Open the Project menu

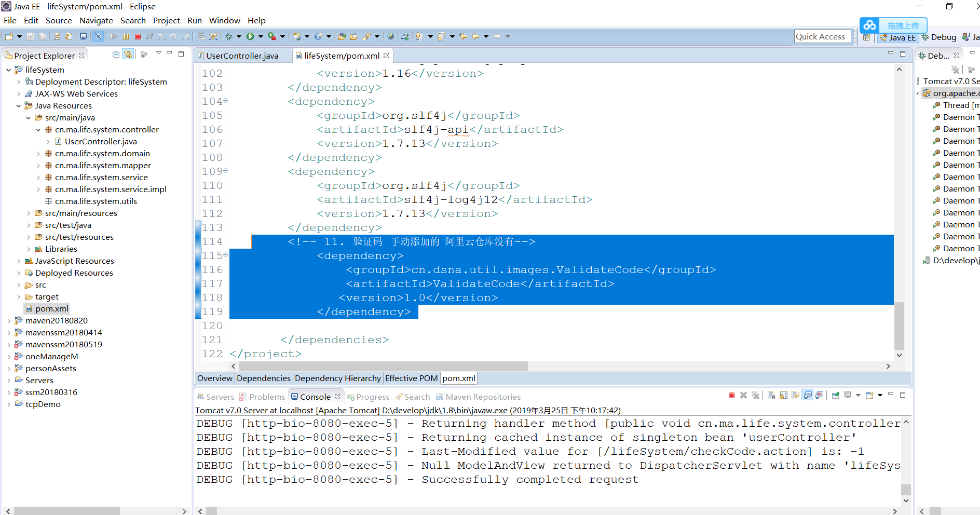pos(166,20)
